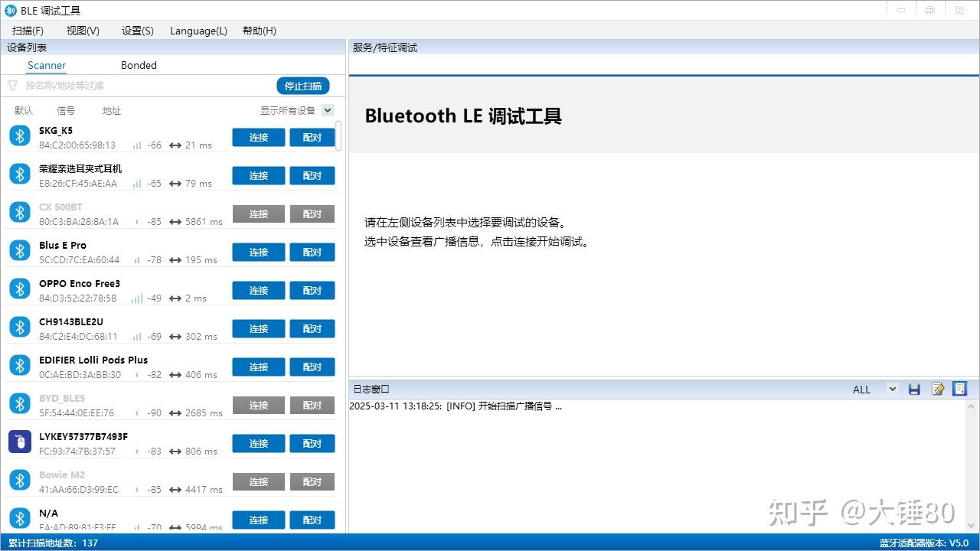Screen dimensions: 980x551
Task: Click the signal strength bars for OPPO Enco Free3
Action: [136, 298]
